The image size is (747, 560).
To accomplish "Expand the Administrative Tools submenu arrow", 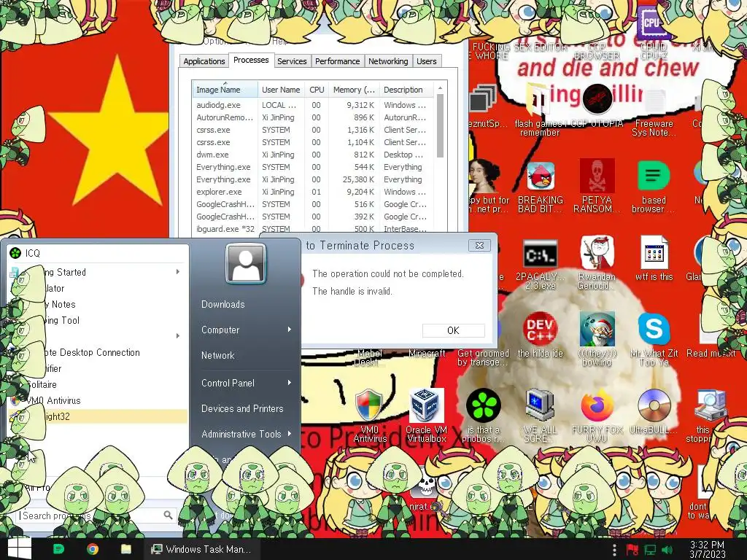I will click(289, 434).
